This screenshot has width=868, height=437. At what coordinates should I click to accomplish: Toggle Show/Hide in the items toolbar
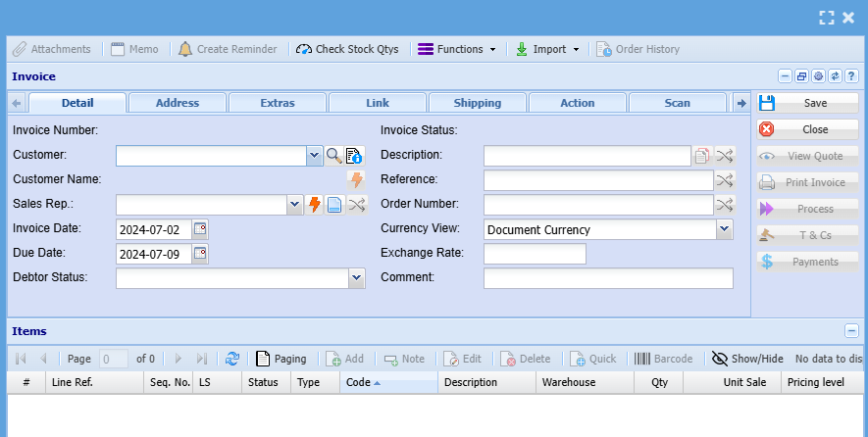tap(747, 359)
